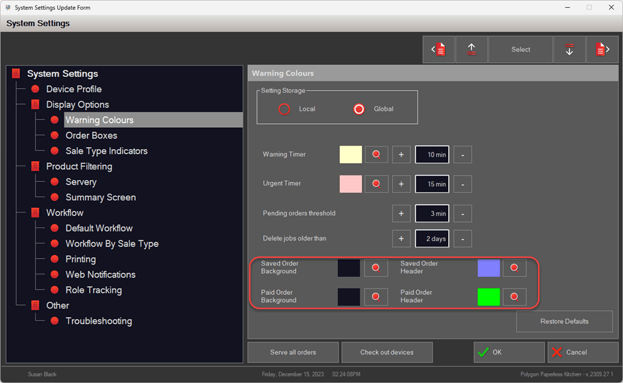Open Role Tracking settings
The width and height of the screenshot is (623, 383).
[94, 290]
